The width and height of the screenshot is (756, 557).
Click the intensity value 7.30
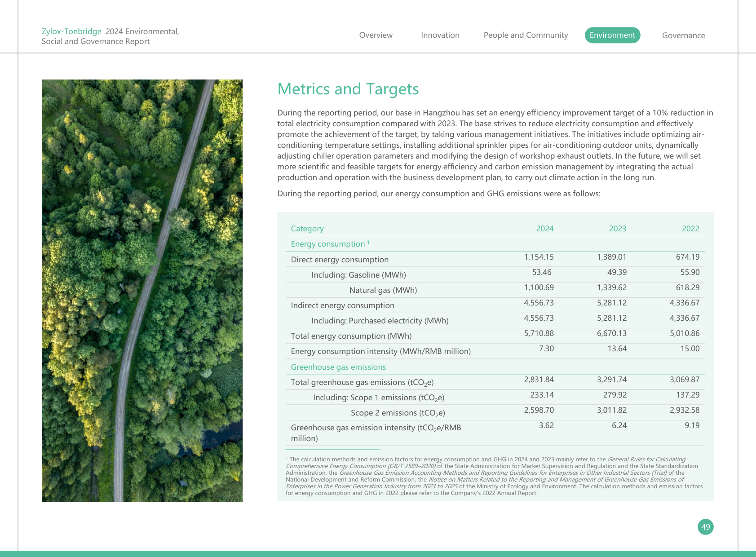pyautogui.click(x=546, y=349)
